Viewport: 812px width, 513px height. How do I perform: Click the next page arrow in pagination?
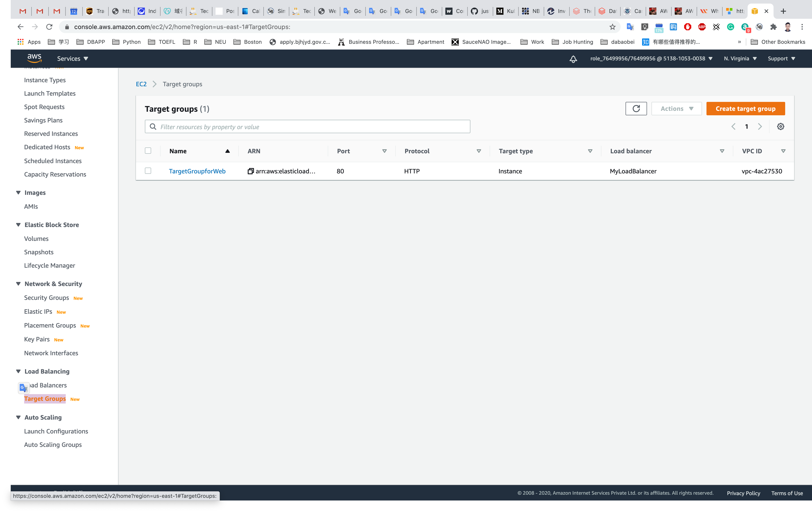pos(760,126)
